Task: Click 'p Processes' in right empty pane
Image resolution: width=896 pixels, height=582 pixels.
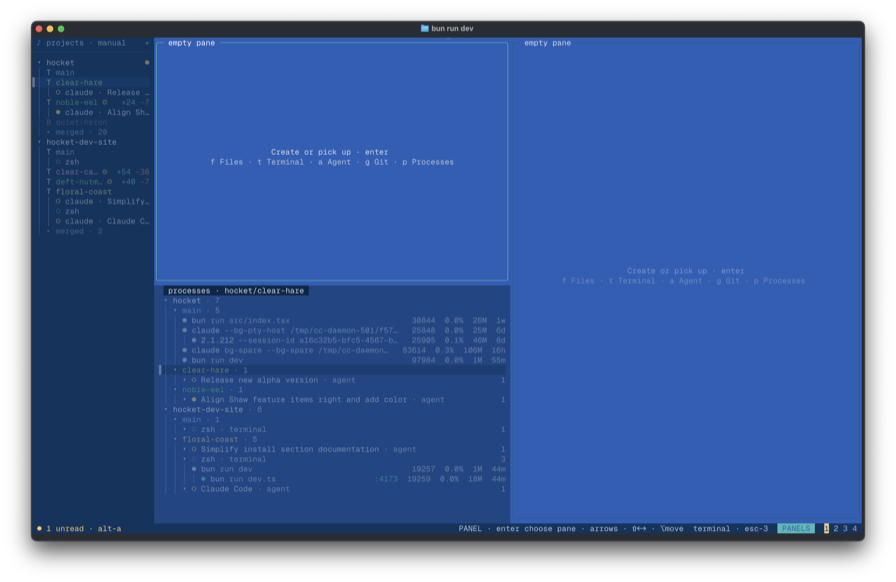Action: point(779,281)
